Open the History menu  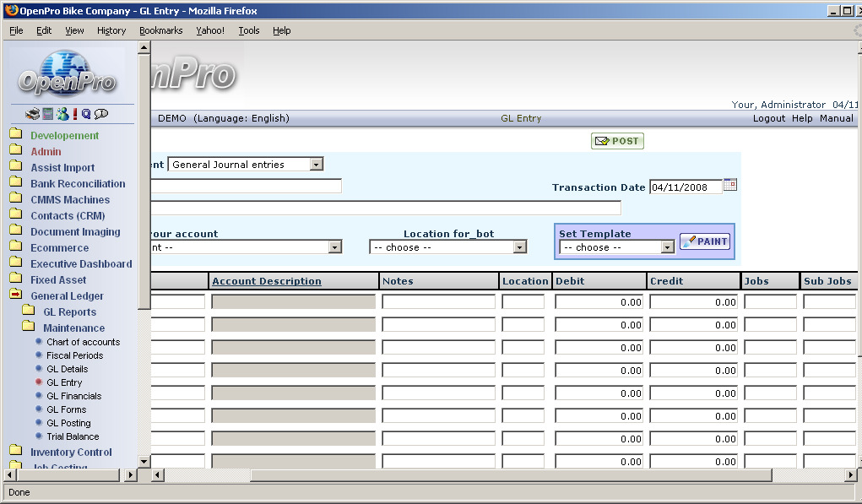point(111,30)
